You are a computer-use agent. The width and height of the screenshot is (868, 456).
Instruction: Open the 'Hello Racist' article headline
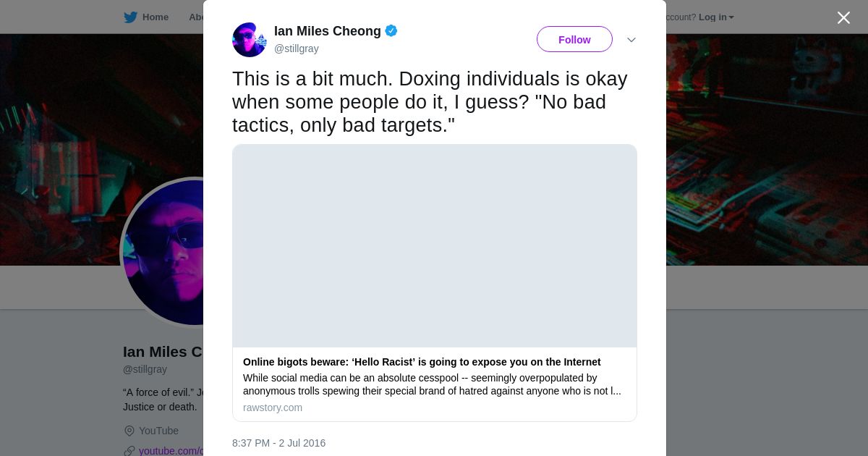422,362
